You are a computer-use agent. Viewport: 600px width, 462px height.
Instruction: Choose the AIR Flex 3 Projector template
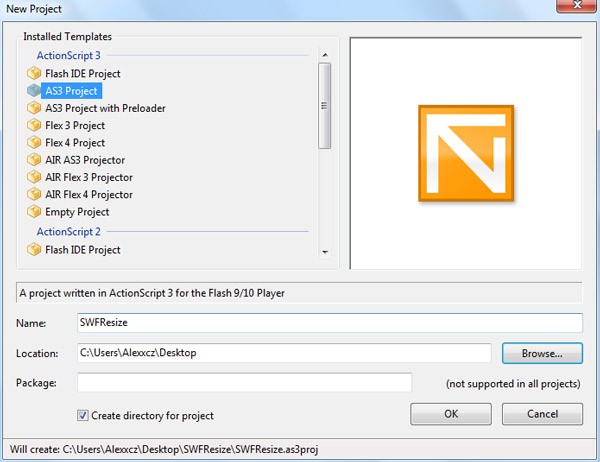point(89,177)
